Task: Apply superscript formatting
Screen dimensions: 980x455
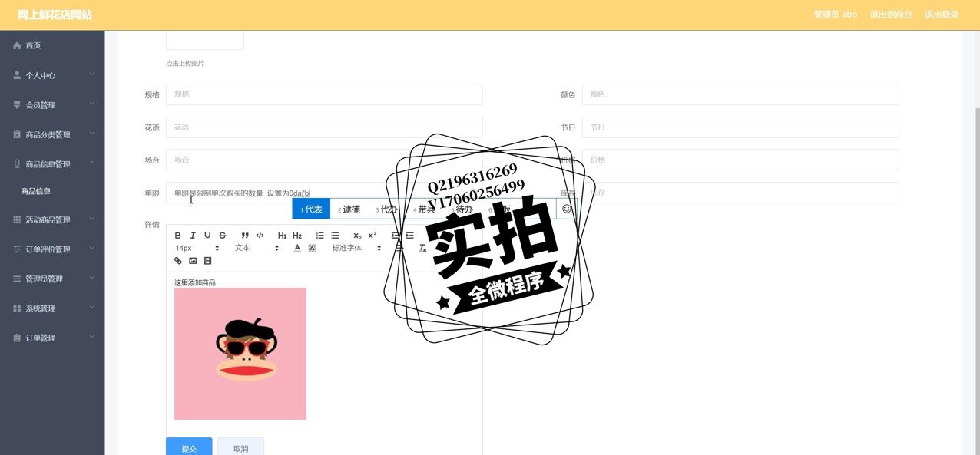Action: pos(372,236)
